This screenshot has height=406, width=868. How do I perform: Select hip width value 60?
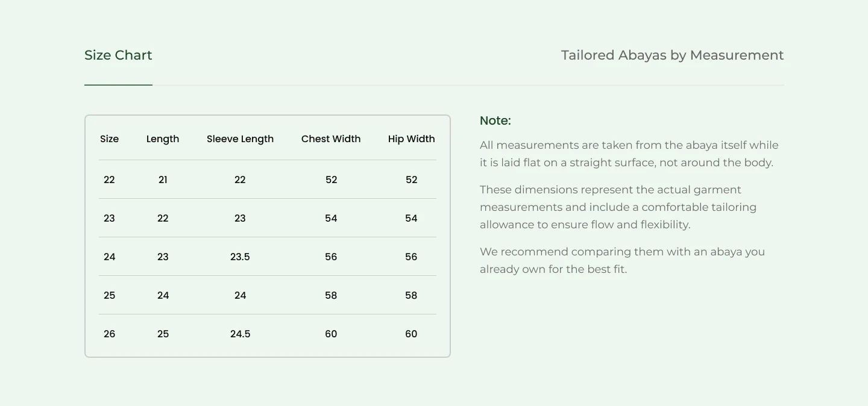point(411,334)
